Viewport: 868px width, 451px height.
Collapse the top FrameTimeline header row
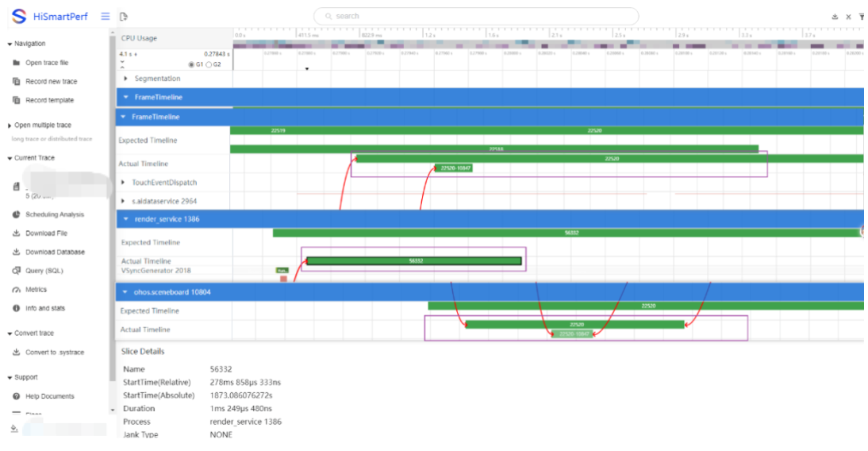[x=125, y=97]
